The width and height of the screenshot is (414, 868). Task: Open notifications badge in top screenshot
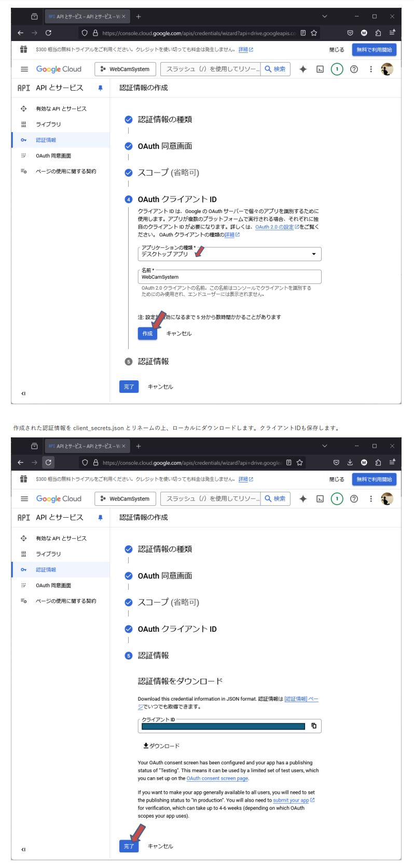tap(337, 69)
